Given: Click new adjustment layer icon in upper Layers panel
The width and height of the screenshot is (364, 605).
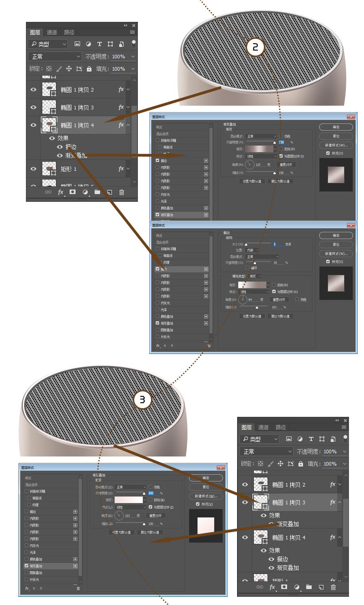Looking at the screenshot, I should 85,192.
